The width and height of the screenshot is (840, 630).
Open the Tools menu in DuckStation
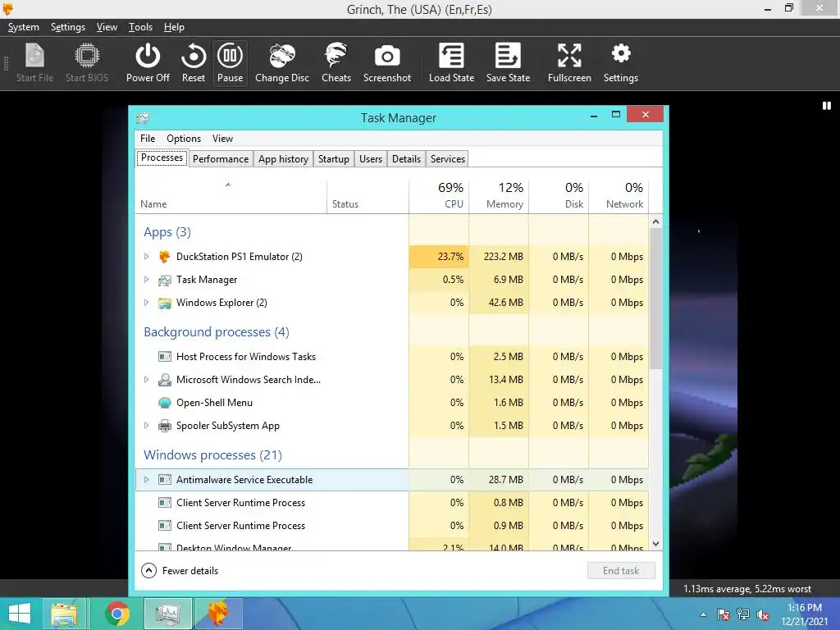coord(140,27)
